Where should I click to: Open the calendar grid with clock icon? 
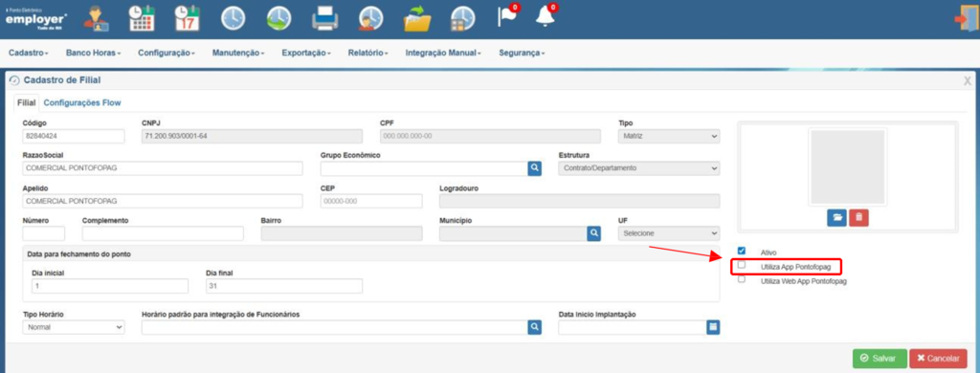142,18
